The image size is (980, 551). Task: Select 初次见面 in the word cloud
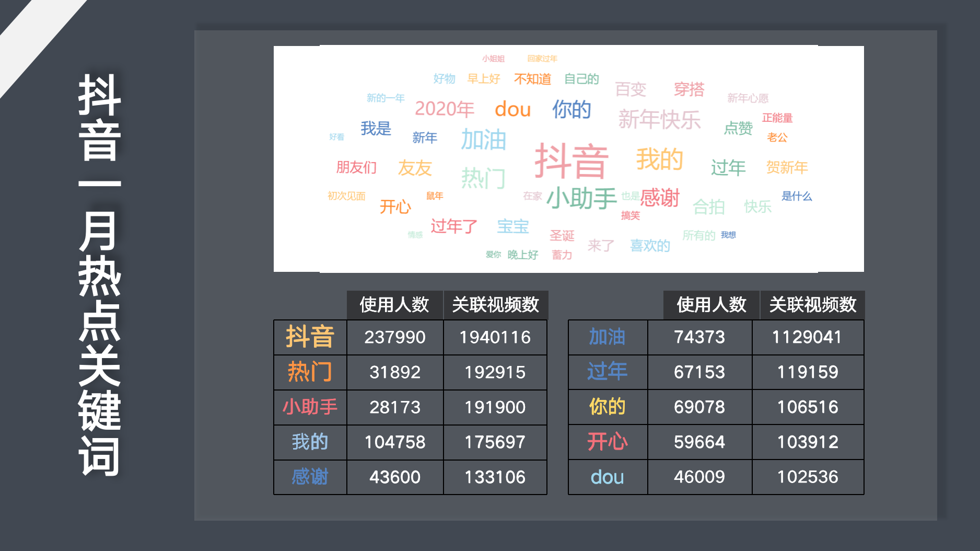(x=346, y=197)
